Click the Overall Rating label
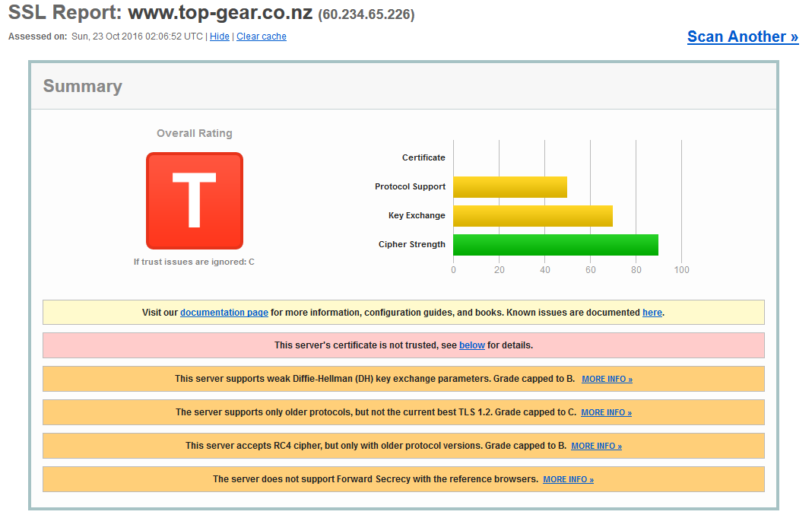 tap(195, 133)
